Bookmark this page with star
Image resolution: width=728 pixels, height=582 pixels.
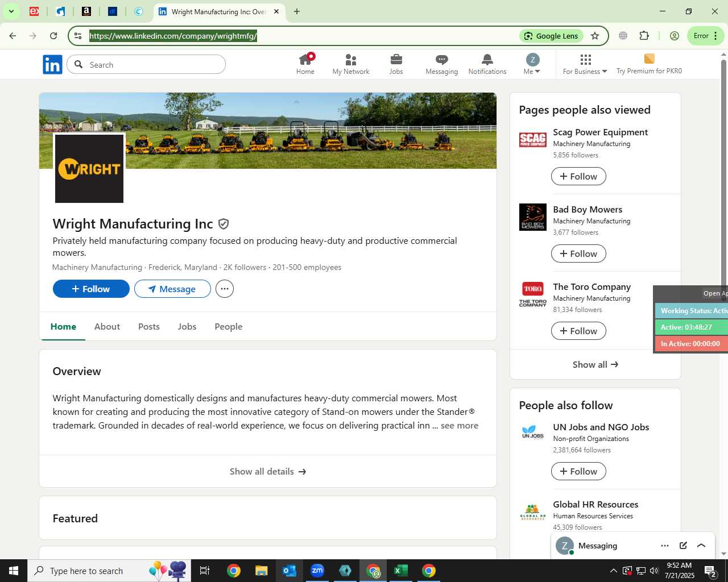[595, 36]
